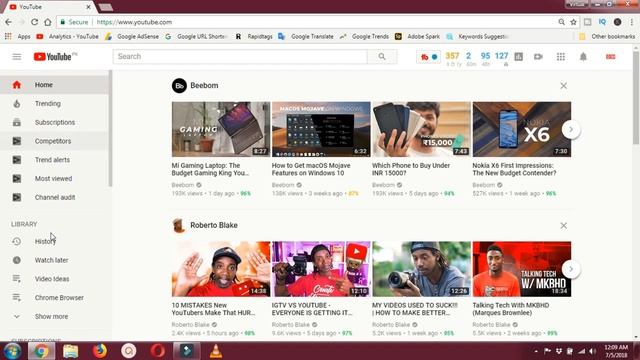The height and width of the screenshot is (360, 640).
Task: Open the YouTube apps grid icon
Action: coord(561,57)
